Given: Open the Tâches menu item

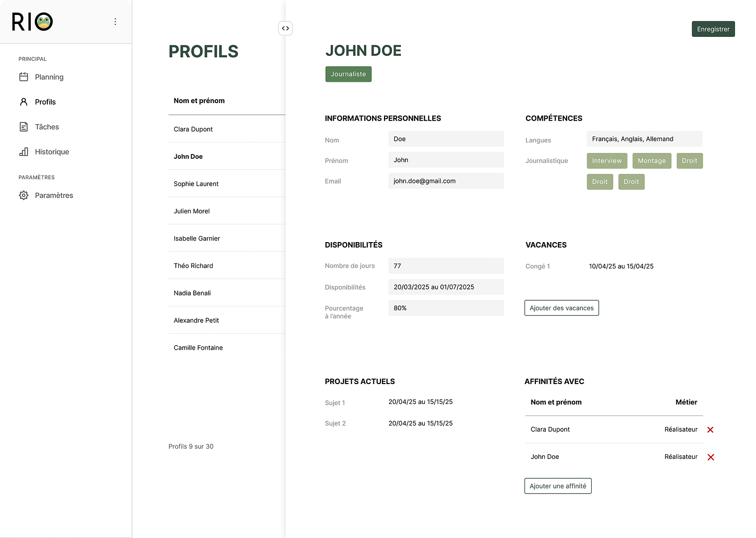Looking at the screenshot, I should (47, 127).
